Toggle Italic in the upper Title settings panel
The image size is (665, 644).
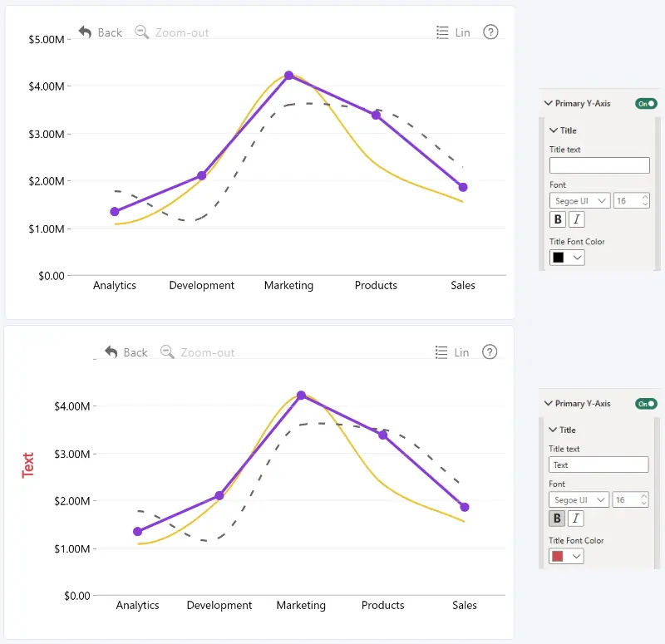(x=576, y=219)
